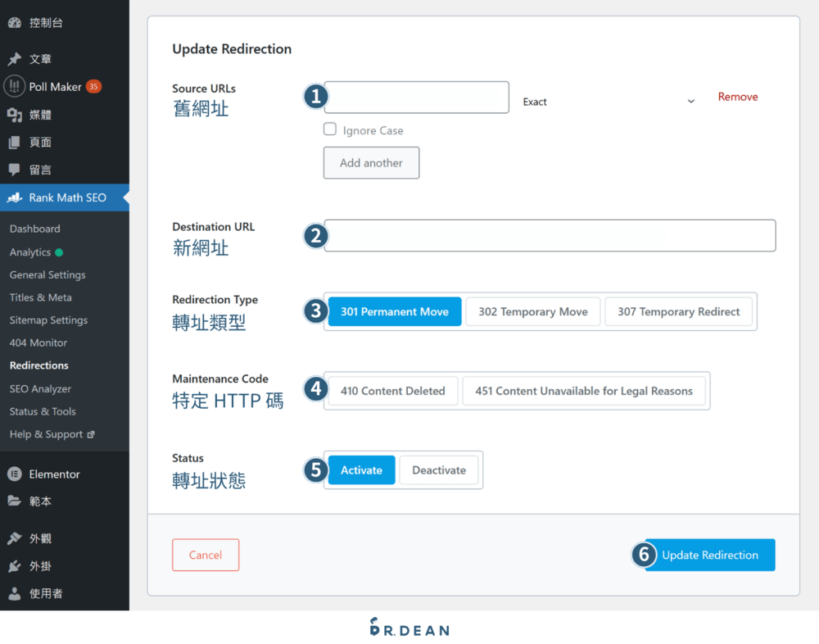Image resolution: width=819 pixels, height=644 pixels.
Task: Enable the Ignore Case checkbox
Action: coord(329,129)
